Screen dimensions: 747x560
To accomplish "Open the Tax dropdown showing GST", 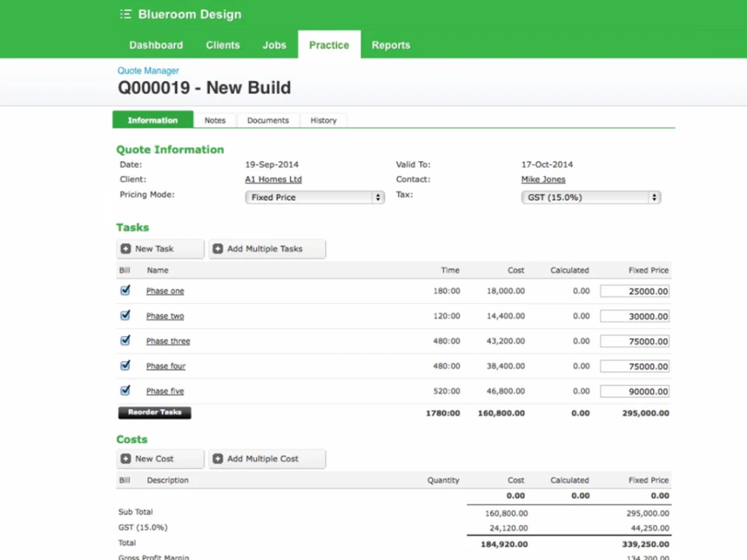I will point(590,197).
